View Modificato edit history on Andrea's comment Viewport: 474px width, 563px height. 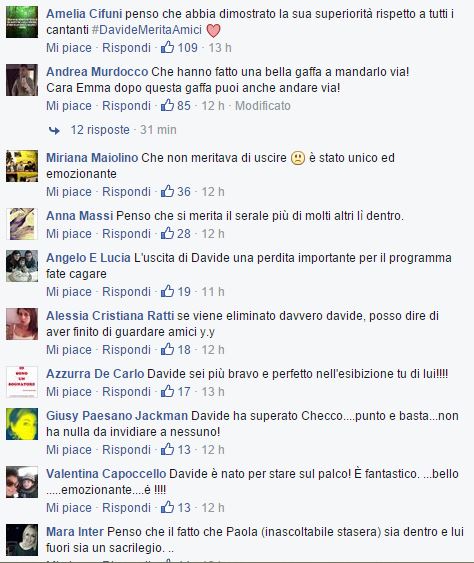[x=263, y=106]
